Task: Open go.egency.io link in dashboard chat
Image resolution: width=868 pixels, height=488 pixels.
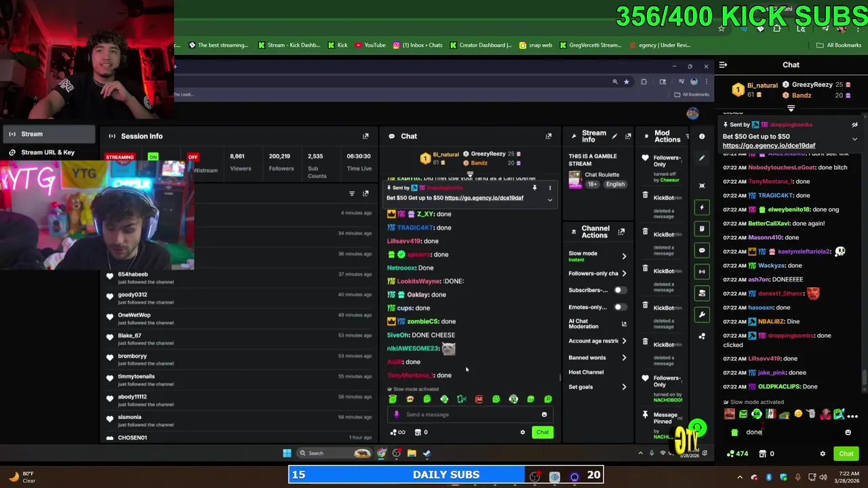Action: [484, 198]
